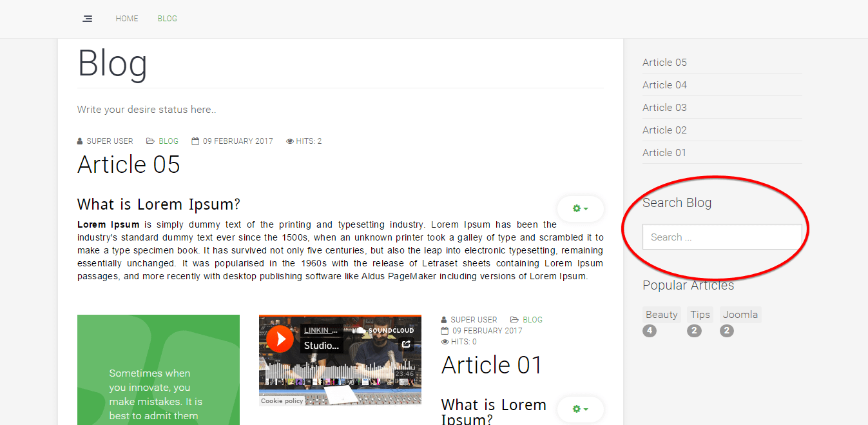
Task: Select the Tips tag
Action: [700, 315]
